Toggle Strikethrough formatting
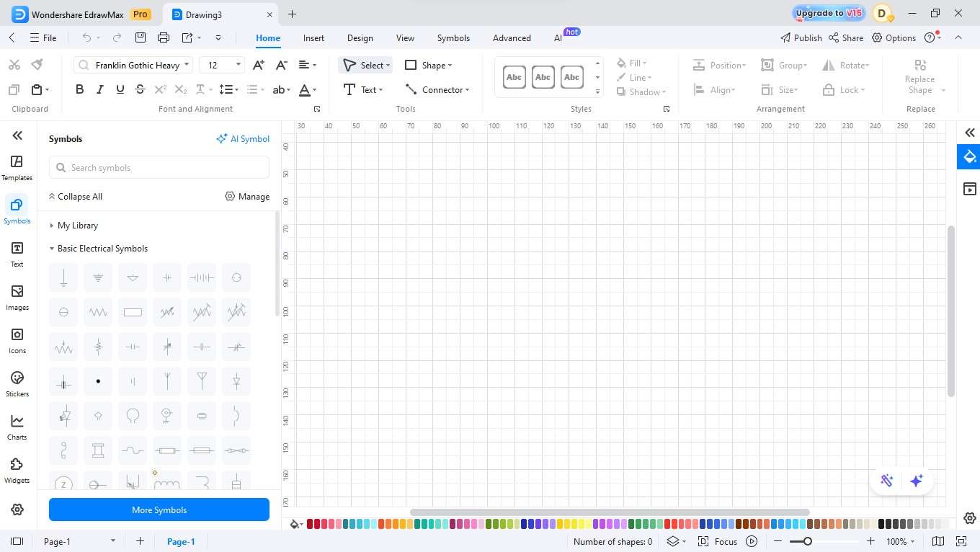980x552 pixels. [140, 89]
